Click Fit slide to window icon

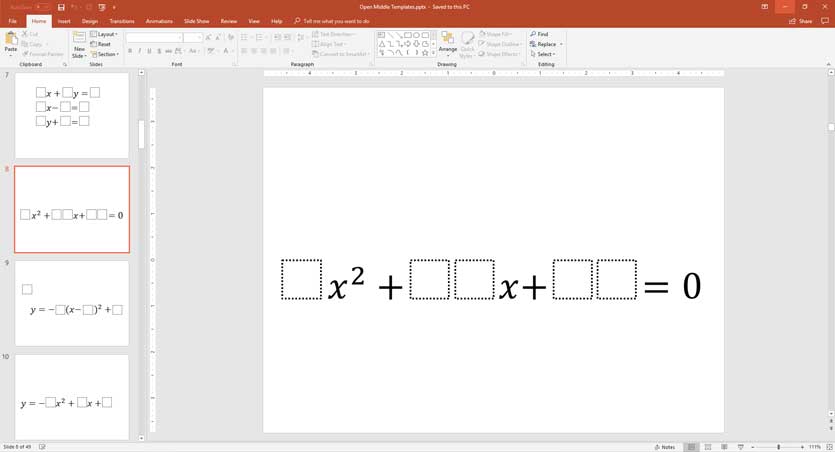[x=829, y=447]
